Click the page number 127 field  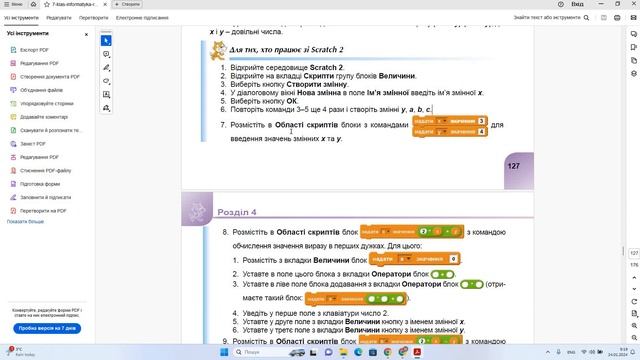(x=634, y=253)
